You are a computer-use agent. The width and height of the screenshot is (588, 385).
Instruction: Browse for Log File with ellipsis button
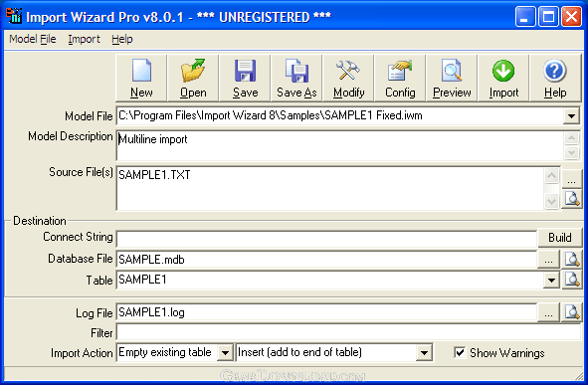point(548,312)
